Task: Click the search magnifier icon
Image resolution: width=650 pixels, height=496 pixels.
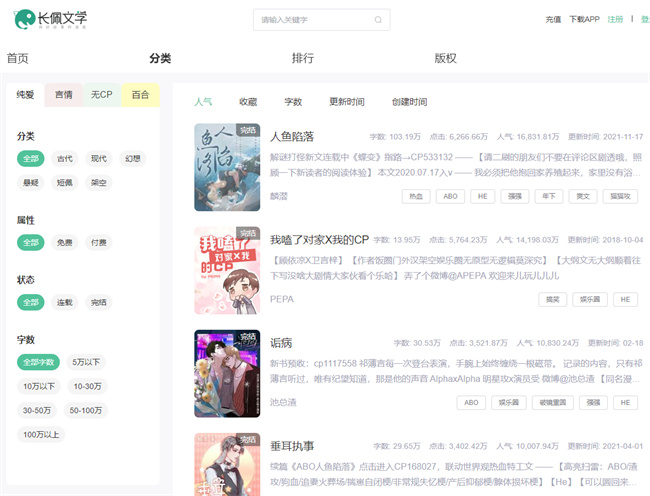Action: click(379, 19)
